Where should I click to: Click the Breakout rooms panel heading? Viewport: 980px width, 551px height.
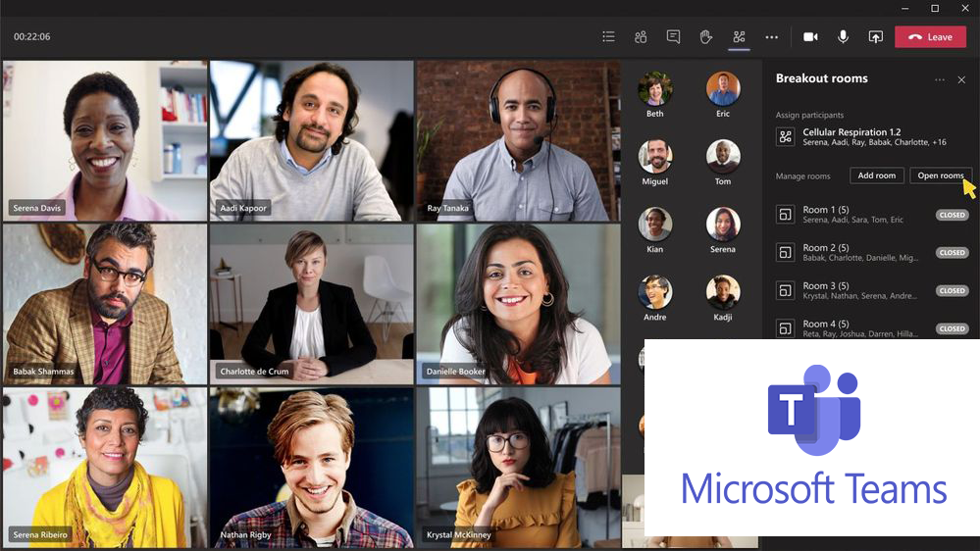click(x=822, y=78)
